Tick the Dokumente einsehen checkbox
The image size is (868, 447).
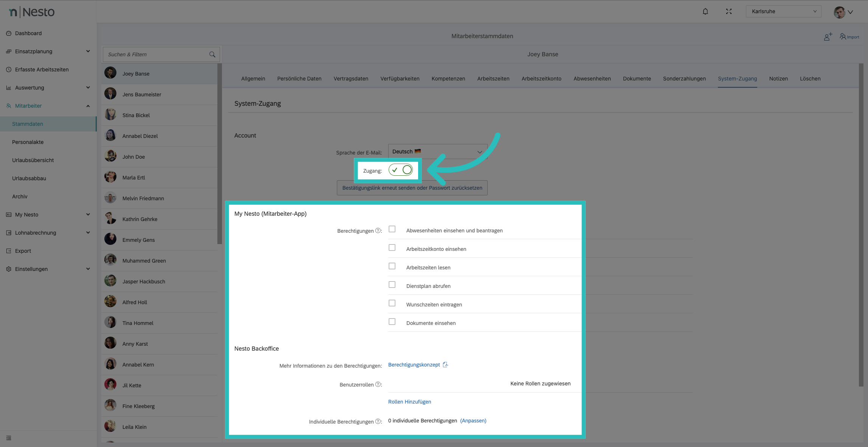(392, 322)
